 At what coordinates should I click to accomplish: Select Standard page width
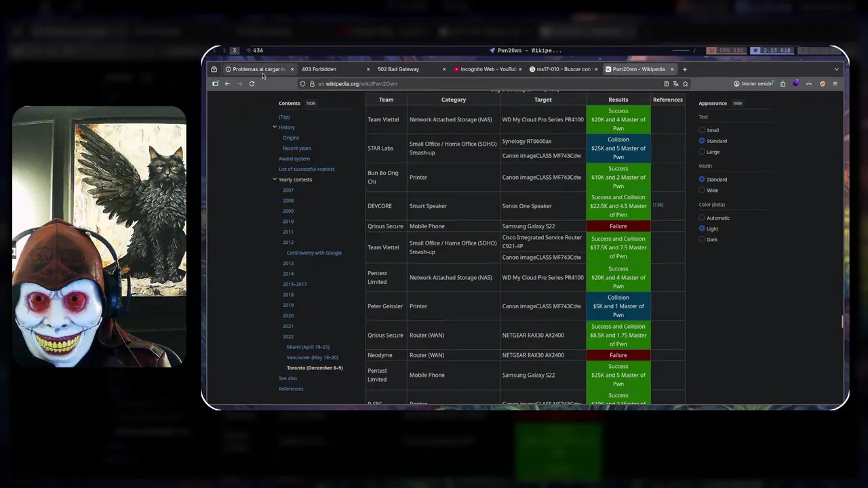[x=702, y=180]
